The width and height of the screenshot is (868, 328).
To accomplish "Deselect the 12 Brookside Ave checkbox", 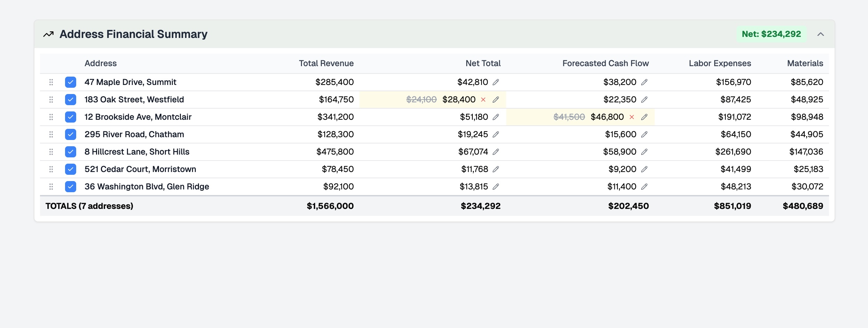I will [71, 117].
